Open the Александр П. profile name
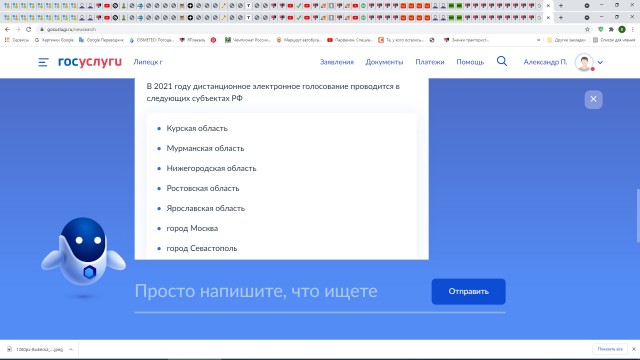Image resolution: width=640 pixels, height=360 pixels. (545, 62)
